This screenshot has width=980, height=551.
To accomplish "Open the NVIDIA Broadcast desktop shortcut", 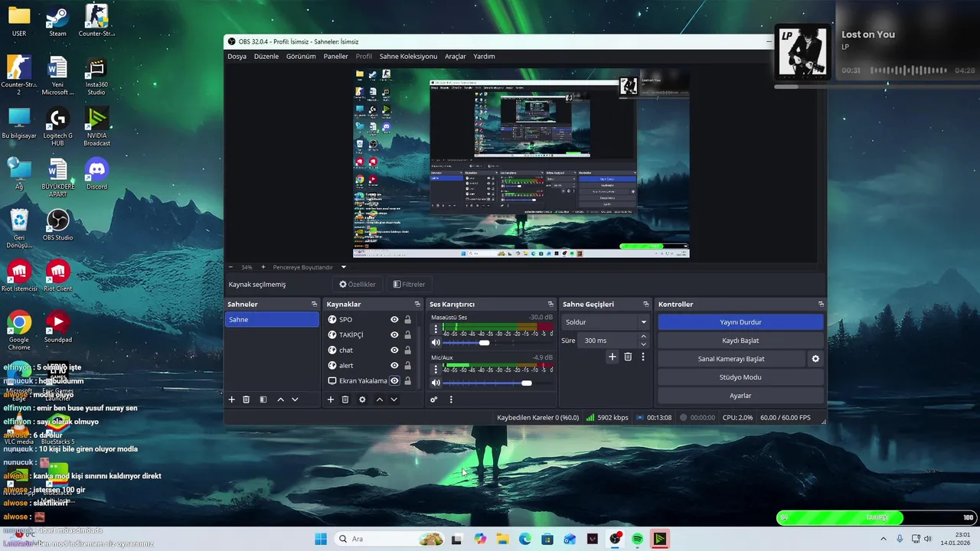I will pos(96,126).
